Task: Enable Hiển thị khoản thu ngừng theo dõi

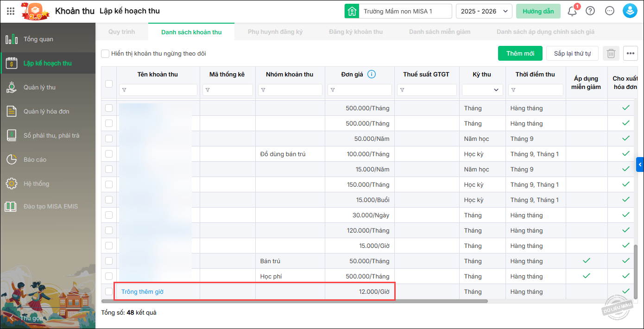Action: [105, 54]
